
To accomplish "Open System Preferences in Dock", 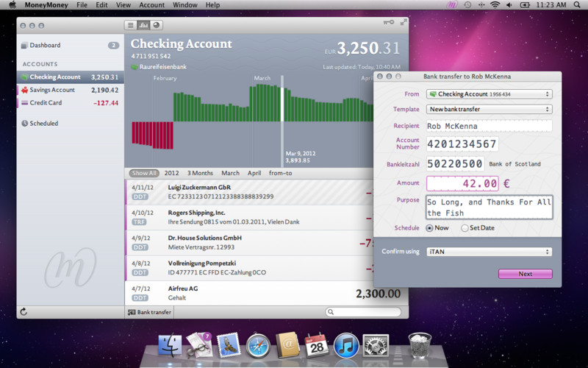I will [x=376, y=345].
